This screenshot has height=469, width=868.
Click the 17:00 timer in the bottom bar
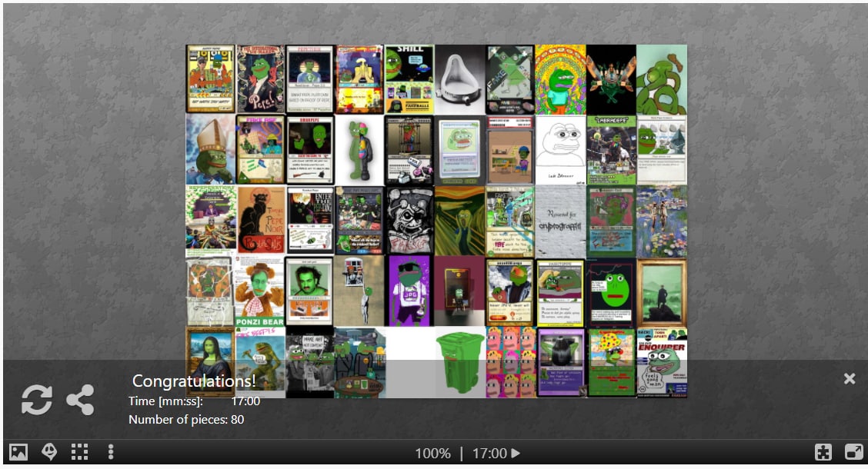point(489,454)
